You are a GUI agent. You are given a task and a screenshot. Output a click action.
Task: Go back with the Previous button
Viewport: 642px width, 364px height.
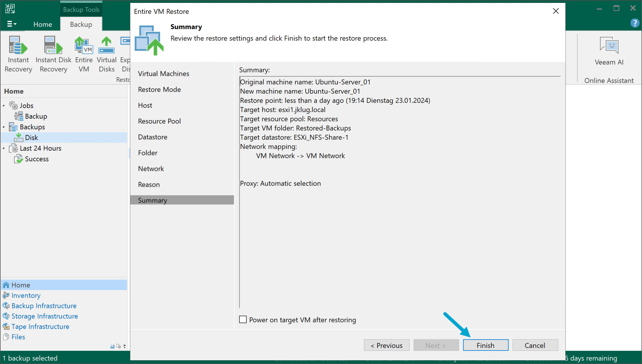[386, 345]
